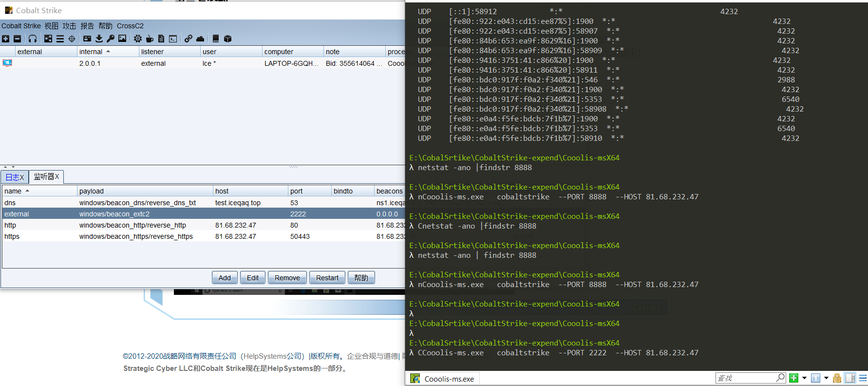
Task: Sort sessions by the internal column header
Action: 108,52
